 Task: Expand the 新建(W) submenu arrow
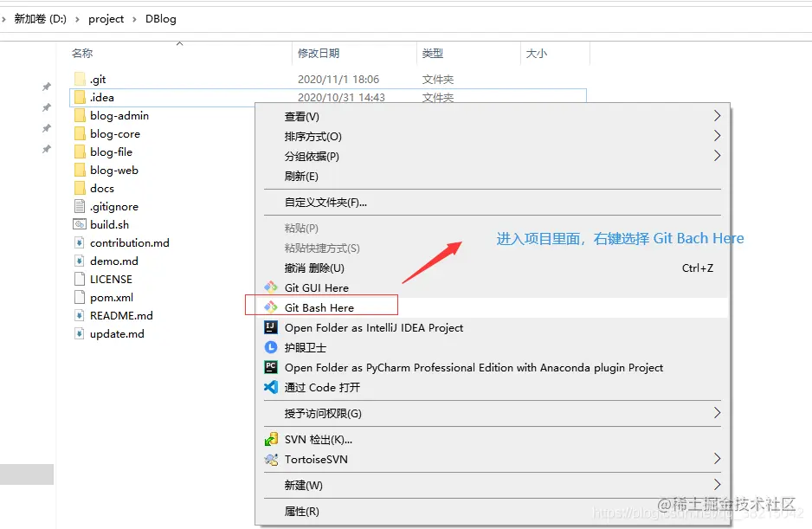pyautogui.click(x=717, y=485)
